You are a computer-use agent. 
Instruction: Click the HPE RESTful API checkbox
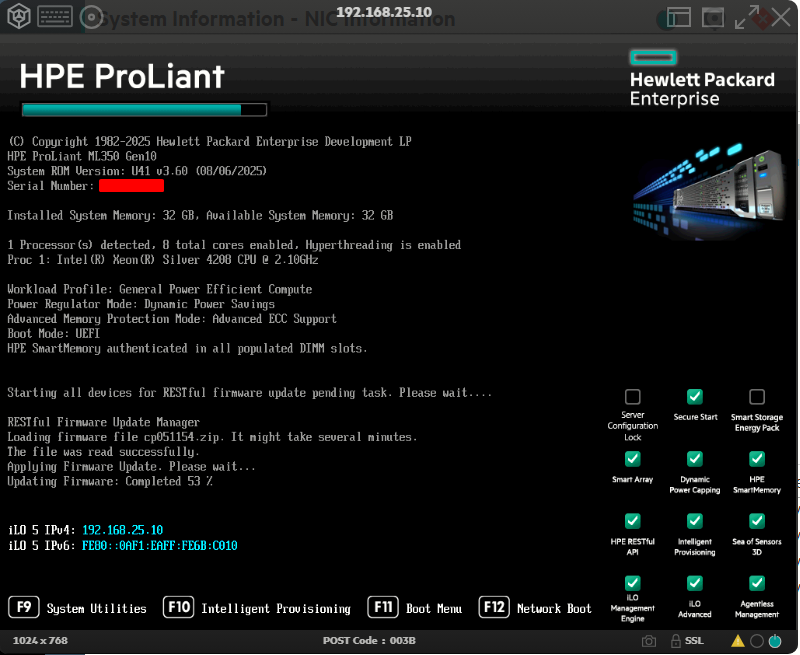click(633, 521)
